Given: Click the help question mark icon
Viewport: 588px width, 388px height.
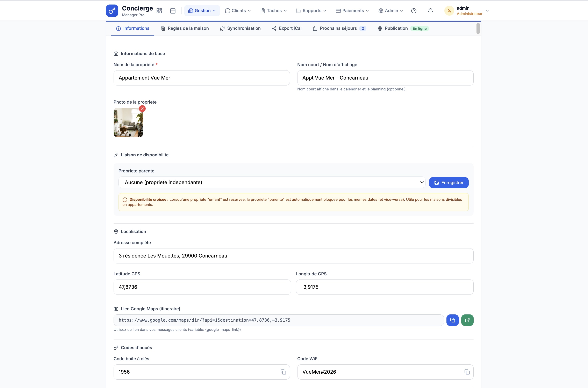Looking at the screenshot, I should pos(414,11).
